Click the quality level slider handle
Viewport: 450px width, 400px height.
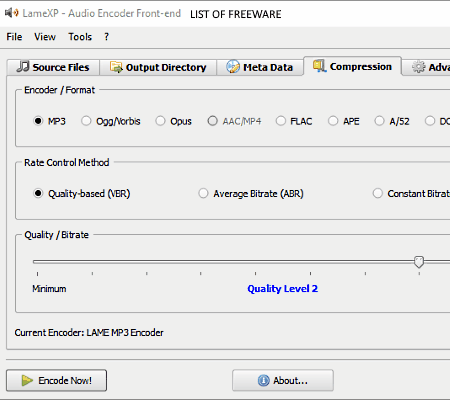419,262
